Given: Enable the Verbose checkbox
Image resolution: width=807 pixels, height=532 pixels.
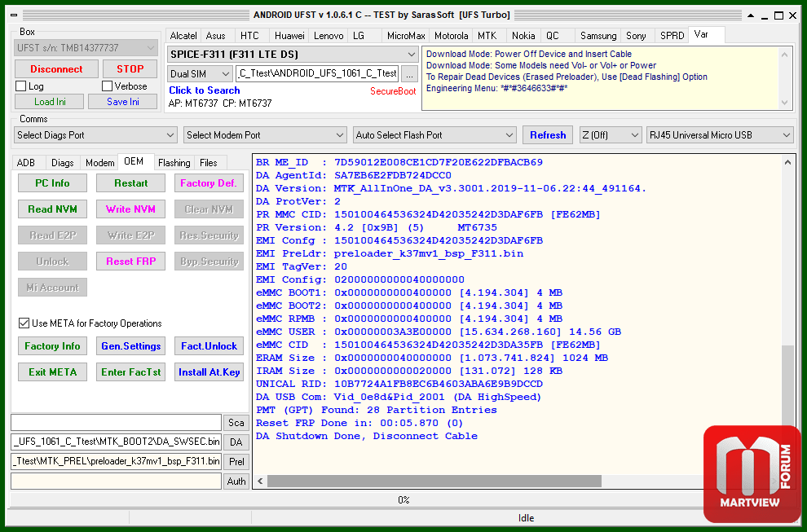Looking at the screenshot, I should point(107,86).
